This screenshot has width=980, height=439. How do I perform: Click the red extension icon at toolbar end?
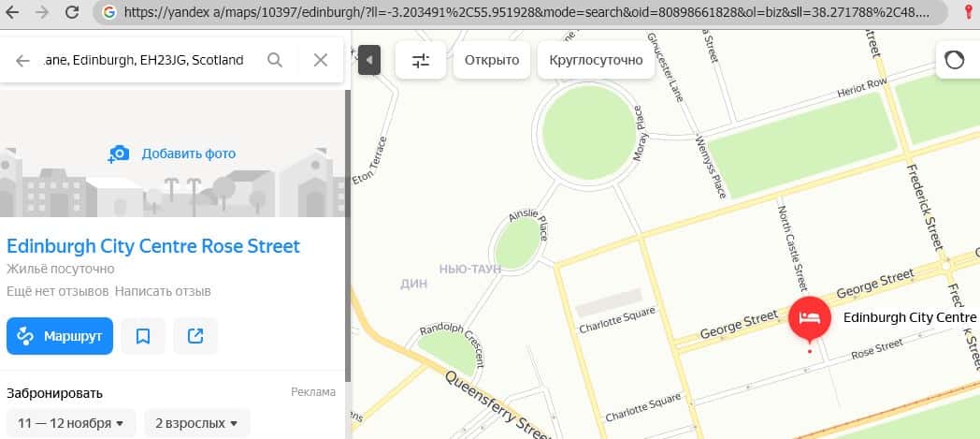pyautogui.click(x=970, y=12)
